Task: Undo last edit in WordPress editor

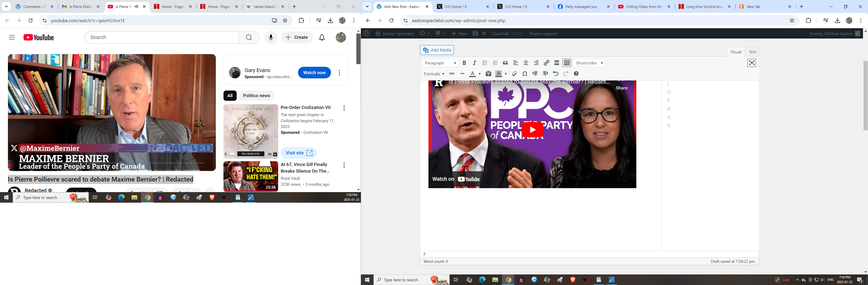Action: [x=556, y=74]
